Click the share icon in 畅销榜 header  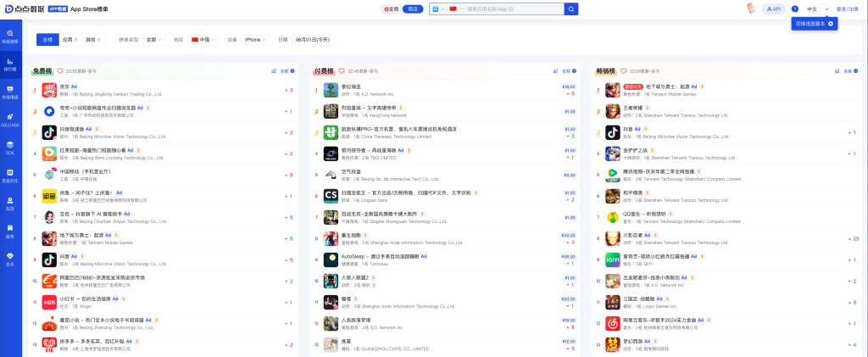837,71
